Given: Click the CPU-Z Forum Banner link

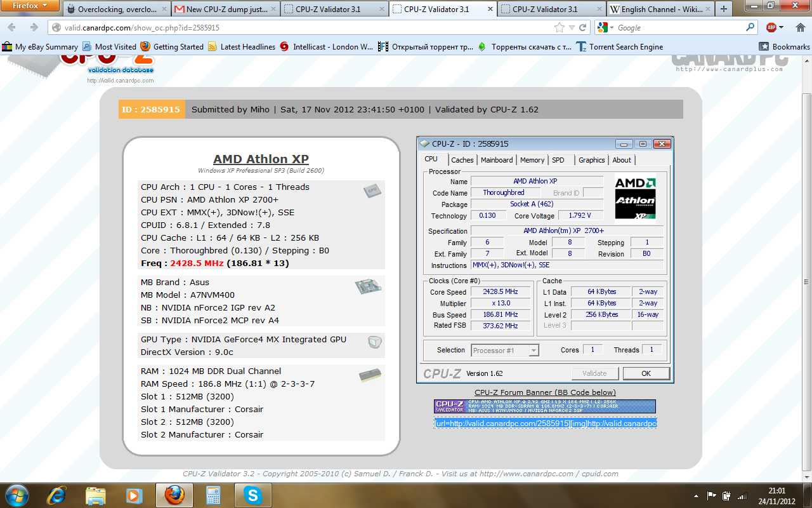Looking at the screenshot, I should click(545, 392).
